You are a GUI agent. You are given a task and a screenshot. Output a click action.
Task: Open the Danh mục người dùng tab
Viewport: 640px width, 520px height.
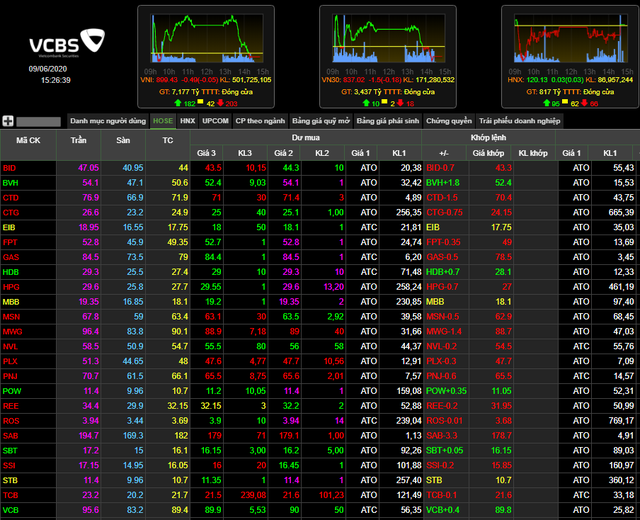click(107, 121)
